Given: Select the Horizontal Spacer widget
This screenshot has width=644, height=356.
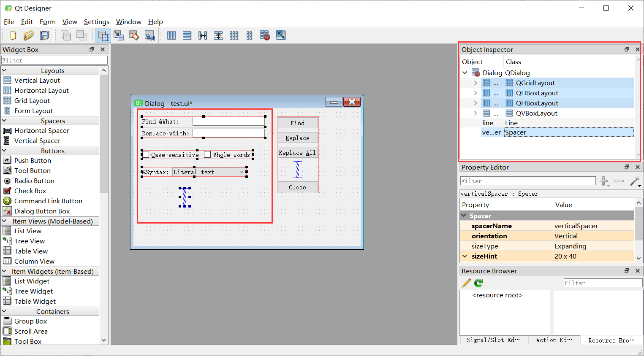Looking at the screenshot, I should coord(41,130).
